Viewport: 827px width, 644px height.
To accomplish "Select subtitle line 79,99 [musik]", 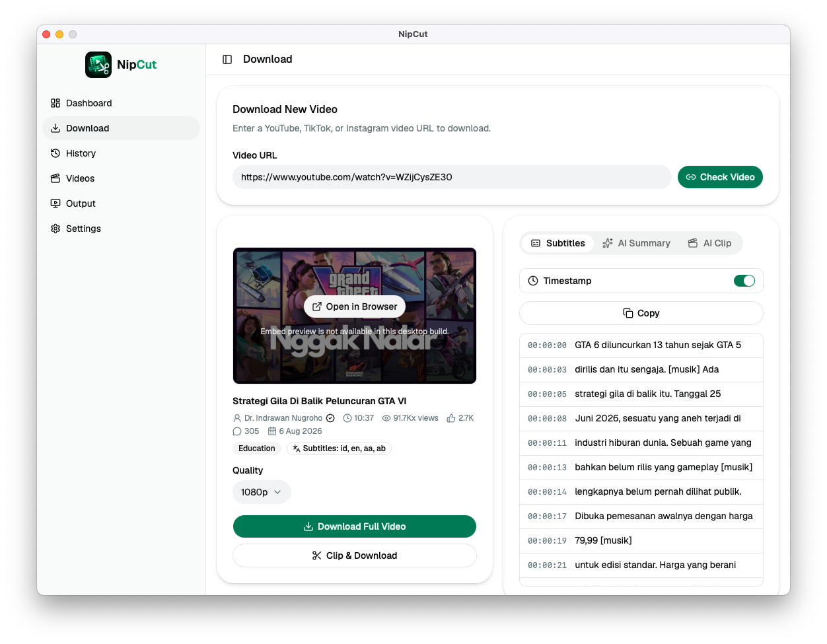I will click(641, 541).
